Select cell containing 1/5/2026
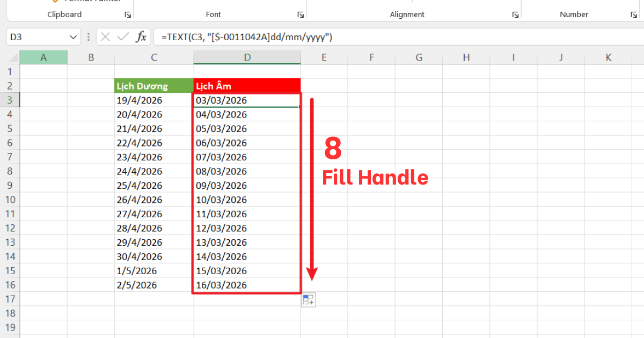 (154, 270)
